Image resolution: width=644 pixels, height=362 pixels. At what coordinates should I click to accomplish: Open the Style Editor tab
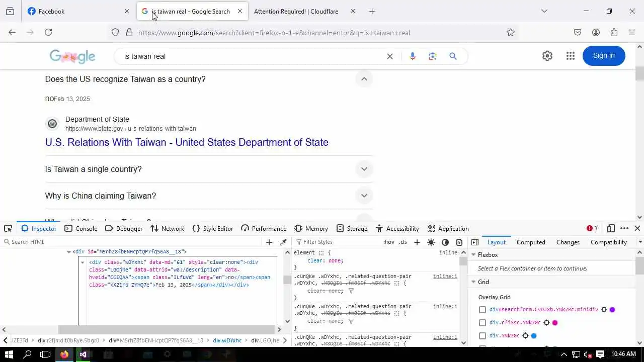213,229
